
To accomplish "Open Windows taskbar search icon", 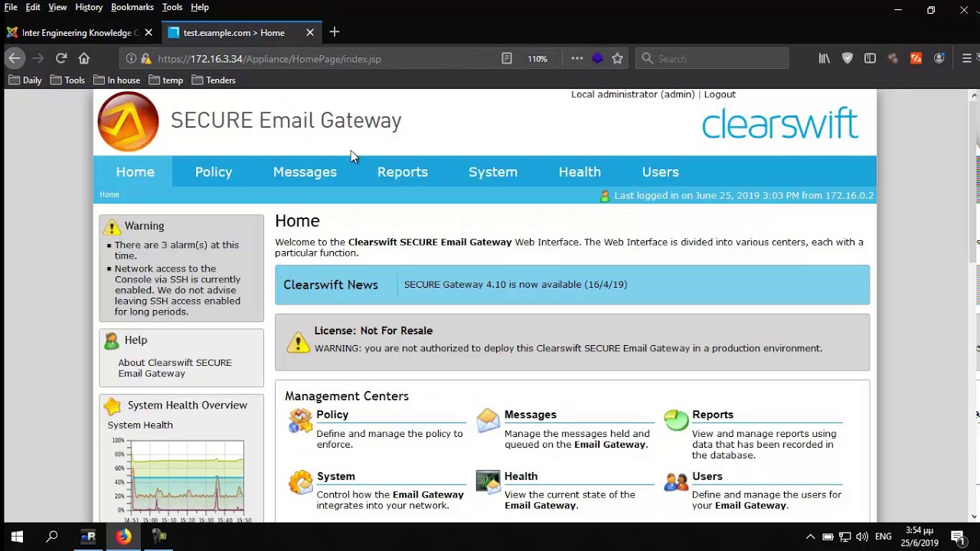I will click(52, 536).
